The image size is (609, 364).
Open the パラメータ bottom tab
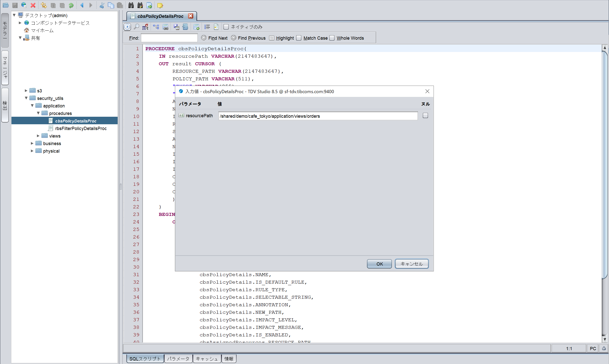[x=178, y=359]
